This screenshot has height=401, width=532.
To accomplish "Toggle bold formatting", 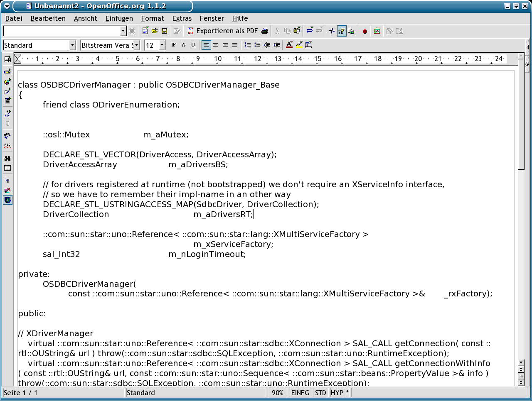I will pyautogui.click(x=174, y=45).
